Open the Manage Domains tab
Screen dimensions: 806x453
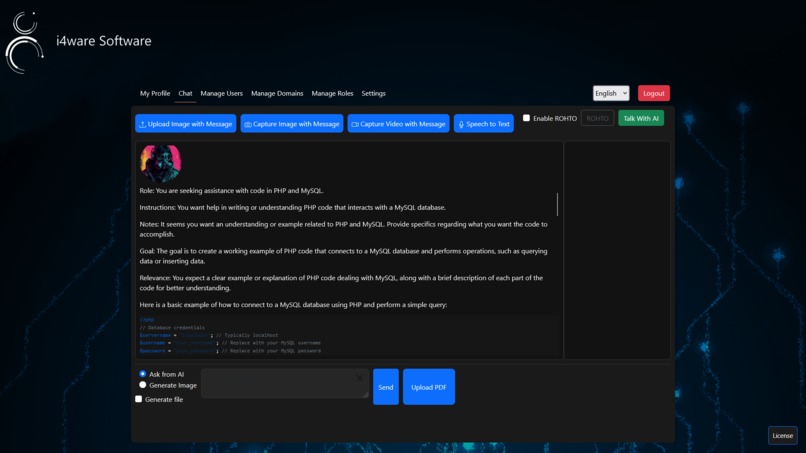click(277, 94)
